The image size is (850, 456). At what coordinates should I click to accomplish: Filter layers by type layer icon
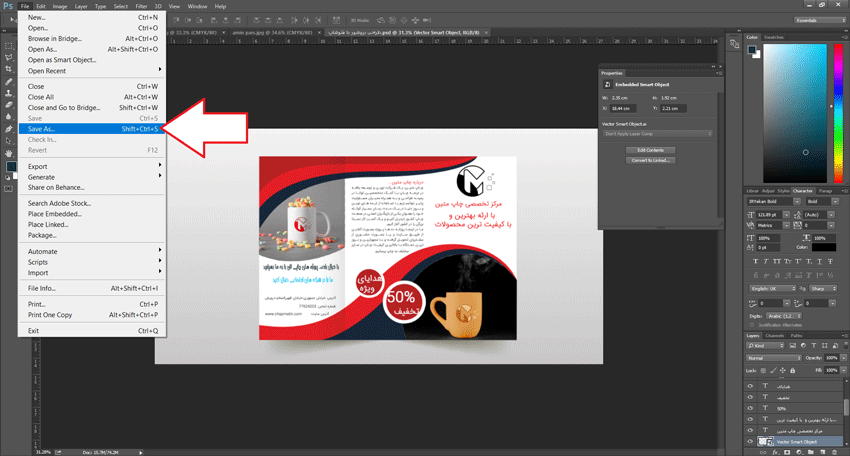(814, 345)
